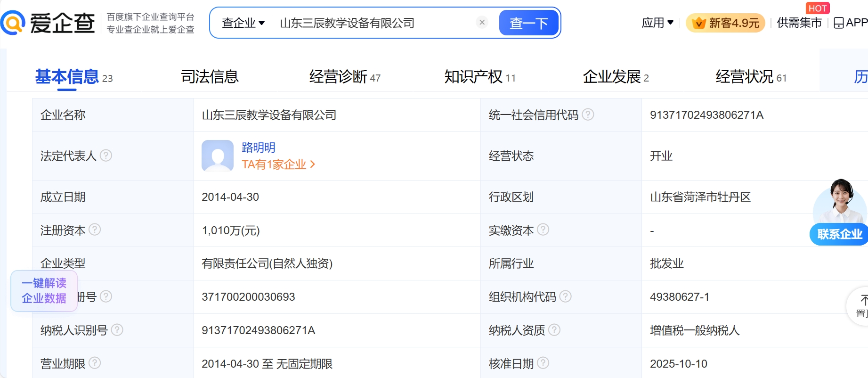Click help icon beside 实缴资本
868x378 pixels.
point(543,230)
